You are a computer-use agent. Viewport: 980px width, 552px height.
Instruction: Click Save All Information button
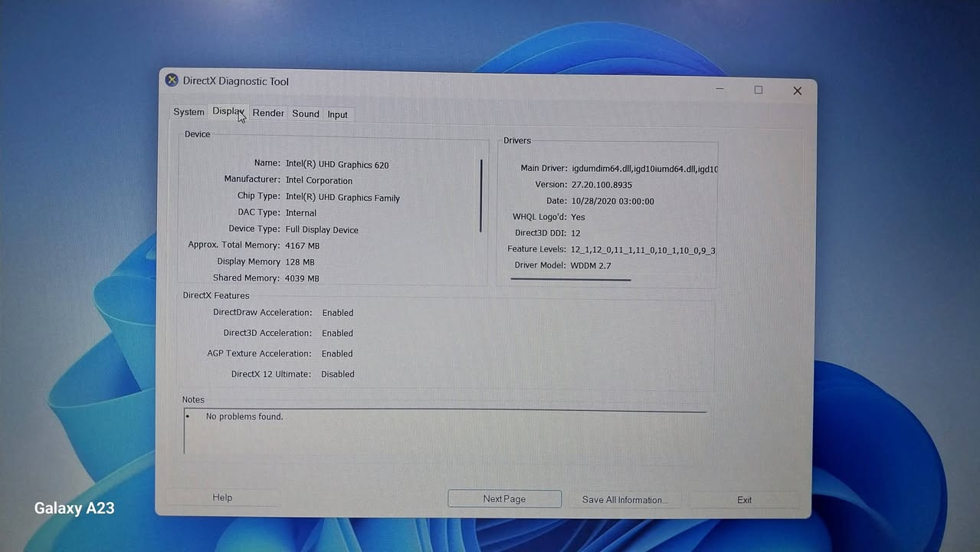tap(624, 500)
